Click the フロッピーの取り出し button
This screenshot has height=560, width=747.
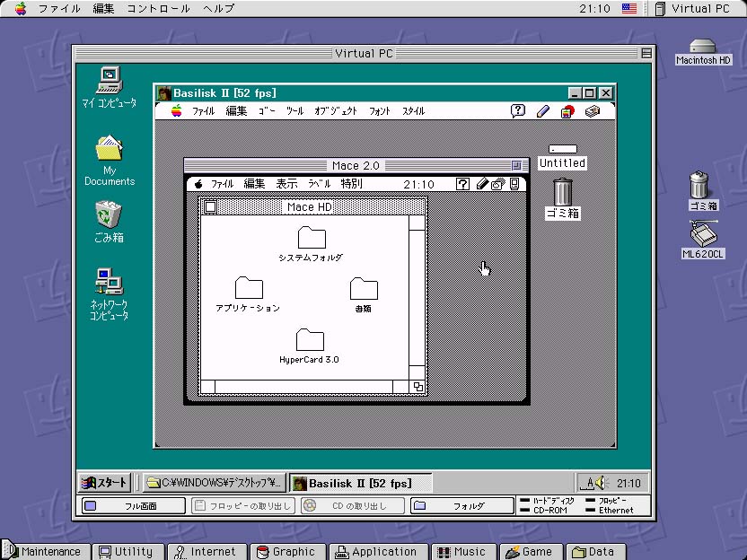[x=243, y=506]
